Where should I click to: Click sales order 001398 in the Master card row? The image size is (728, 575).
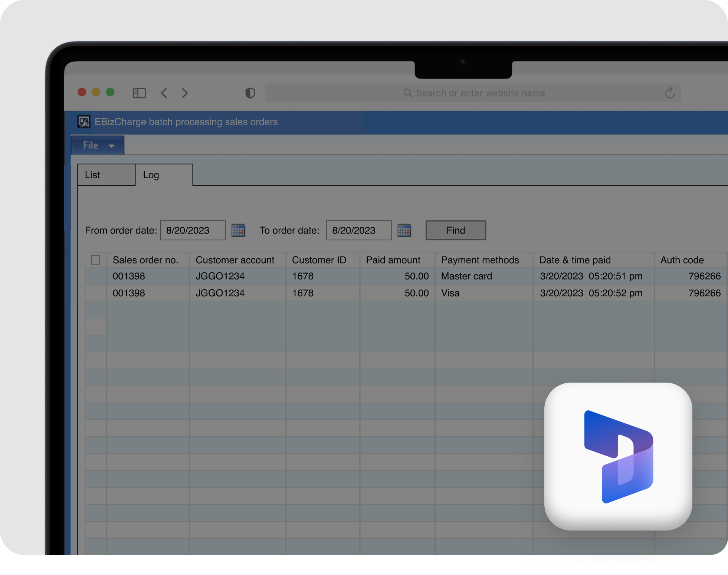148,276
